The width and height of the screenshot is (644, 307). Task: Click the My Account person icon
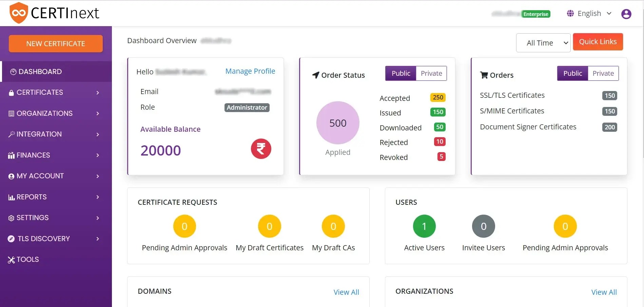[x=11, y=176]
